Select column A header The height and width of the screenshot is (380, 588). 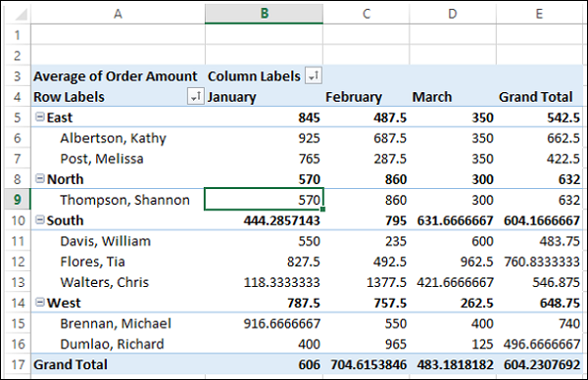pyautogui.click(x=119, y=14)
